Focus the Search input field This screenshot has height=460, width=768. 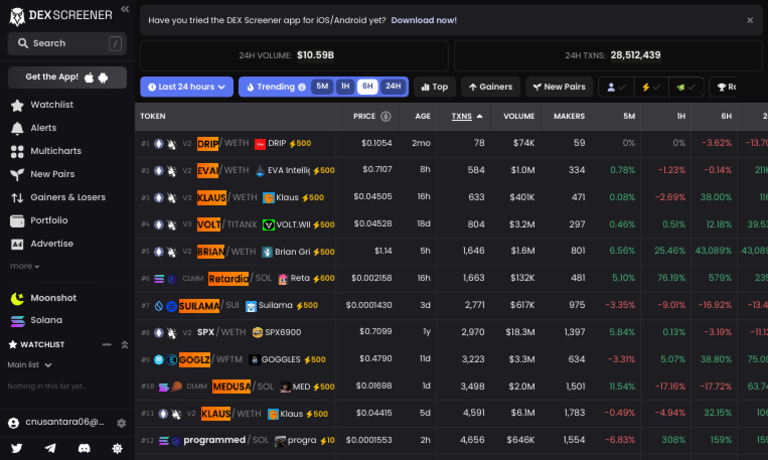[67, 44]
